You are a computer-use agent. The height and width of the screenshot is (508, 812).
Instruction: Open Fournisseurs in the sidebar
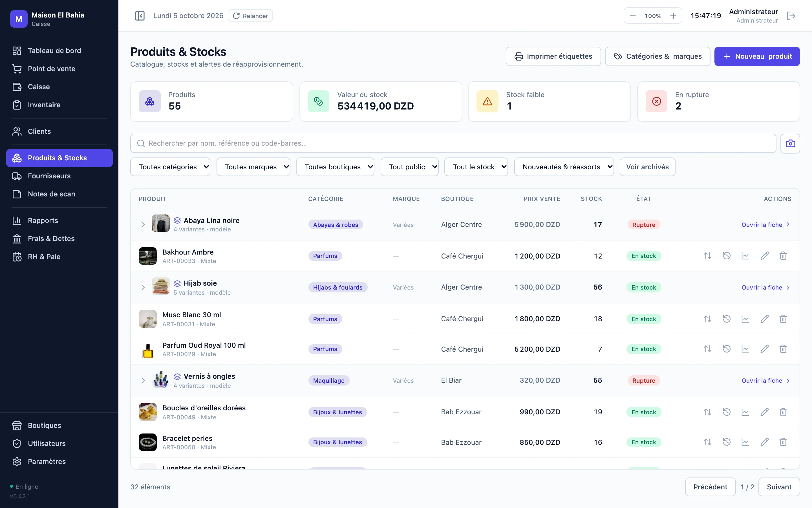click(x=59, y=176)
